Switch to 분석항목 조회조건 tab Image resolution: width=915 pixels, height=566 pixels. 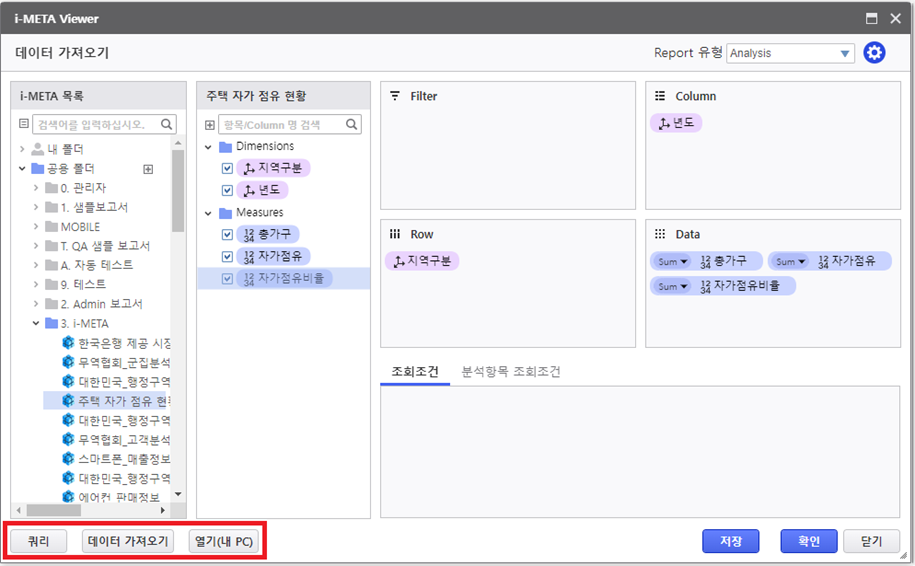(x=510, y=371)
